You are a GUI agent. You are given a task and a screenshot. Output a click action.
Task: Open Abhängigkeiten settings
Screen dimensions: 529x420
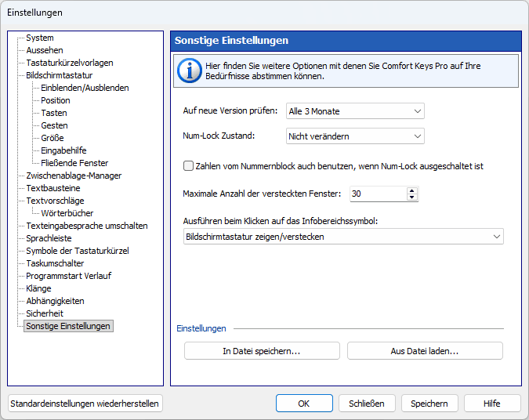(55, 301)
